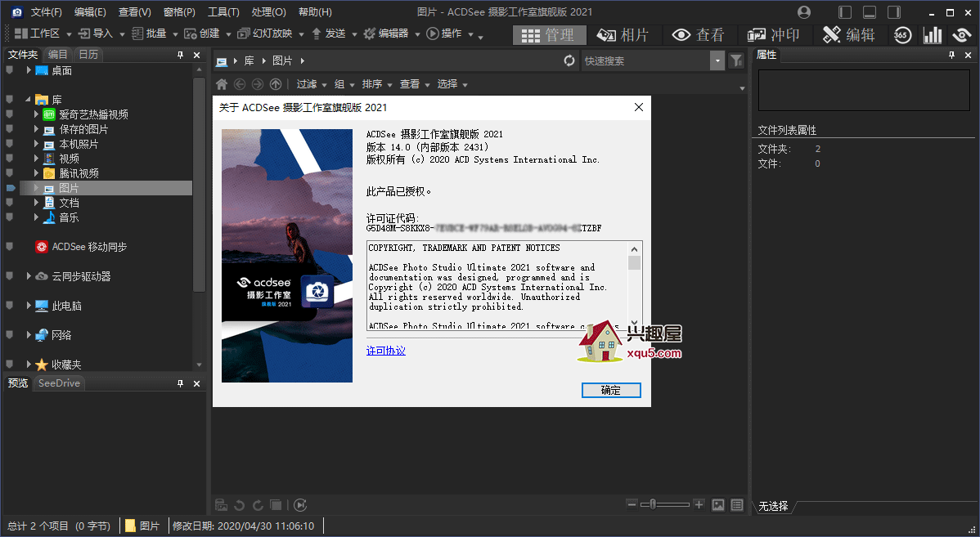Image resolution: width=980 pixels, height=537 pixels.
Task: Open the 选择 select dropdown
Action: point(452,83)
